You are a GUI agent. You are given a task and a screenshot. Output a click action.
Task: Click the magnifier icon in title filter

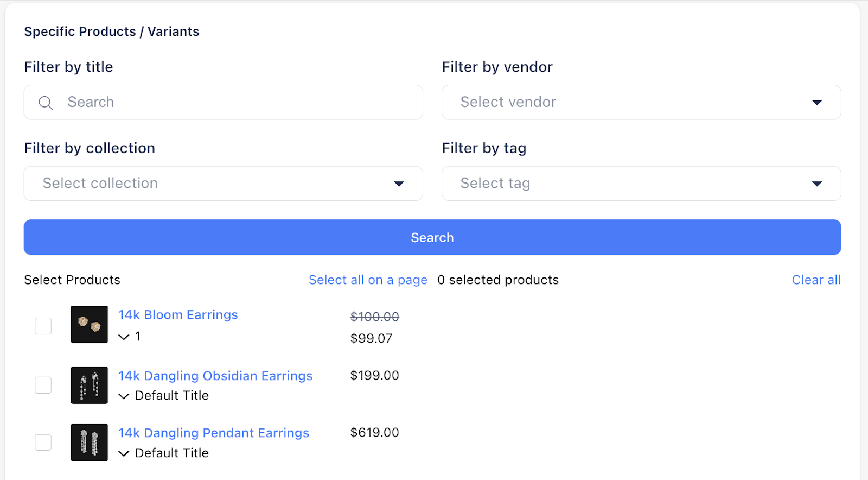pos(46,103)
